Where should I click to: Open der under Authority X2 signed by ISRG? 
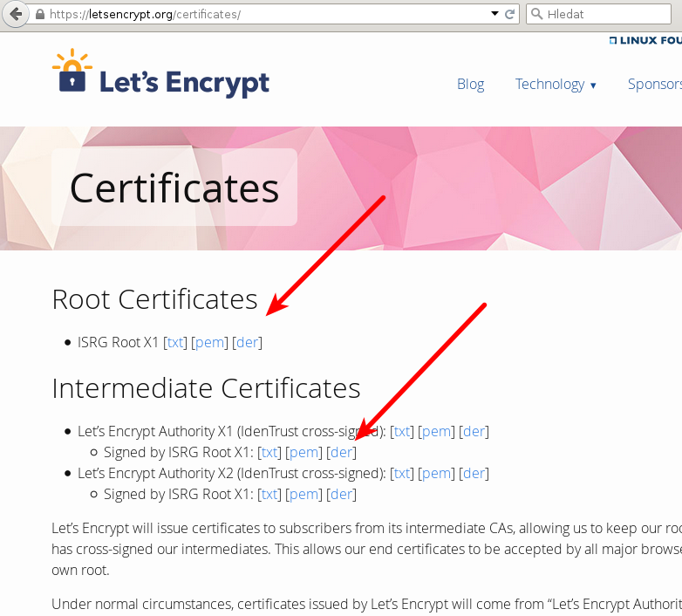(x=341, y=494)
